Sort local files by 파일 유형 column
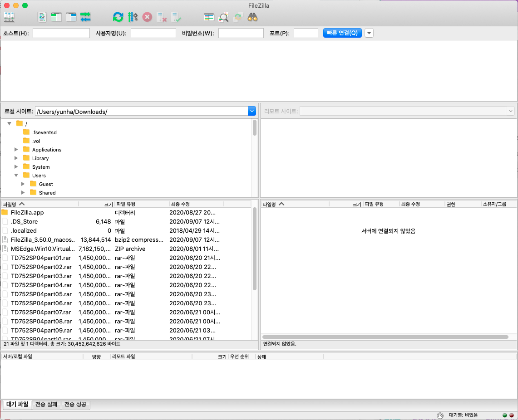Screen dimensions: 518x420 (142, 204)
